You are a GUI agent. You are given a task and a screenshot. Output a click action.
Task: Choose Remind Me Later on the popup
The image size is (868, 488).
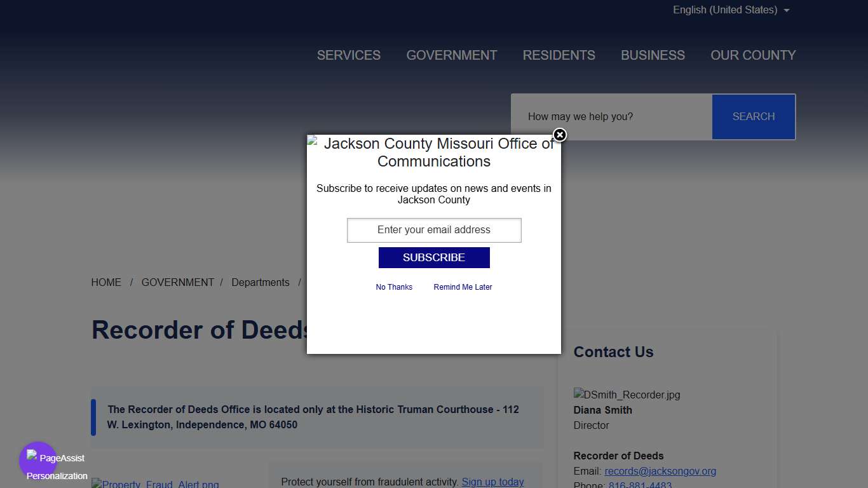[x=463, y=287]
